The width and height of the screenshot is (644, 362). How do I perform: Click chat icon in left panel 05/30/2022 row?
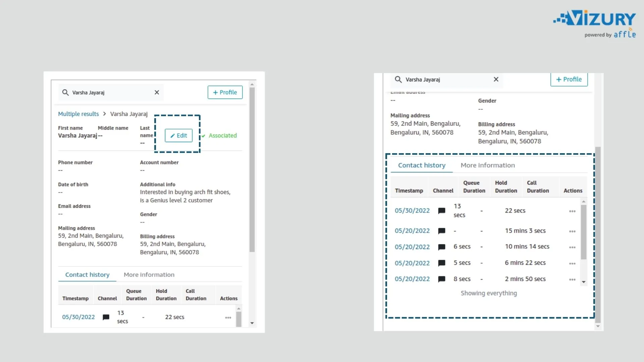click(106, 317)
